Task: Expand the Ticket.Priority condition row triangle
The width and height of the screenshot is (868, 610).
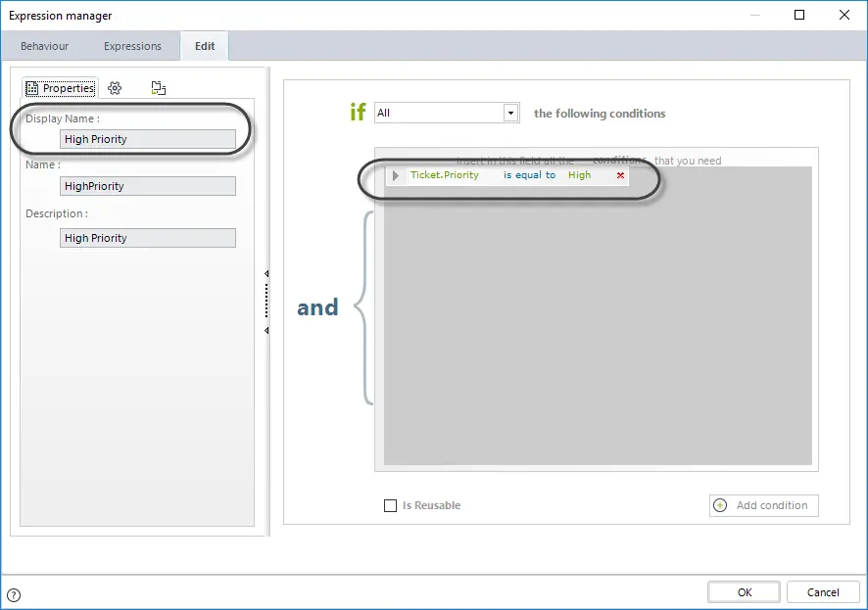Action: (x=395, y=175)
